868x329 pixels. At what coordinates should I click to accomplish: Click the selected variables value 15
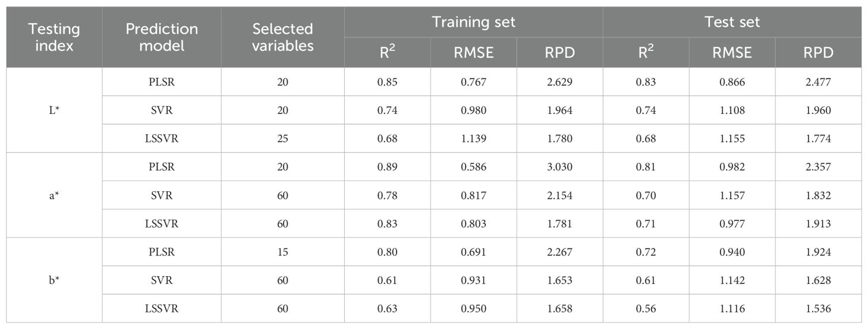282,252
